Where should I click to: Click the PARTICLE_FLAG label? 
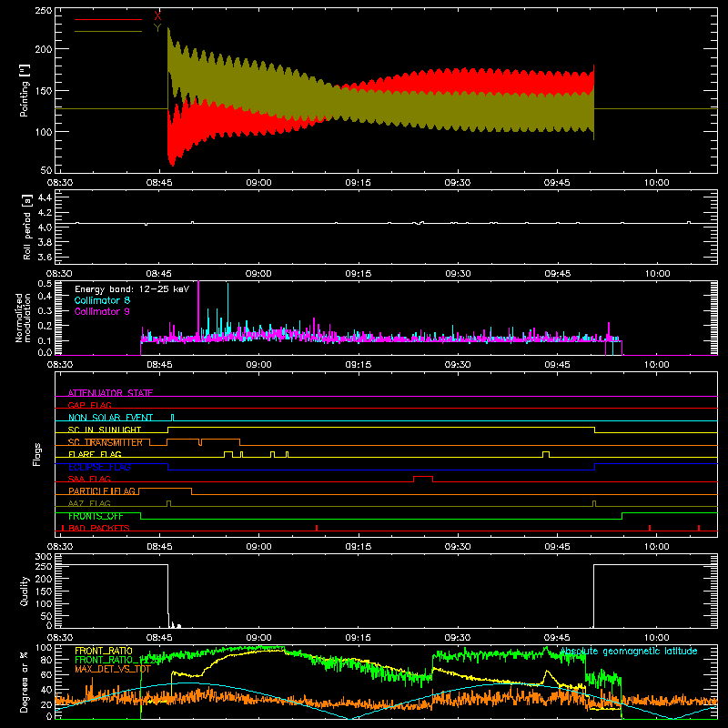tap(102, 491)
